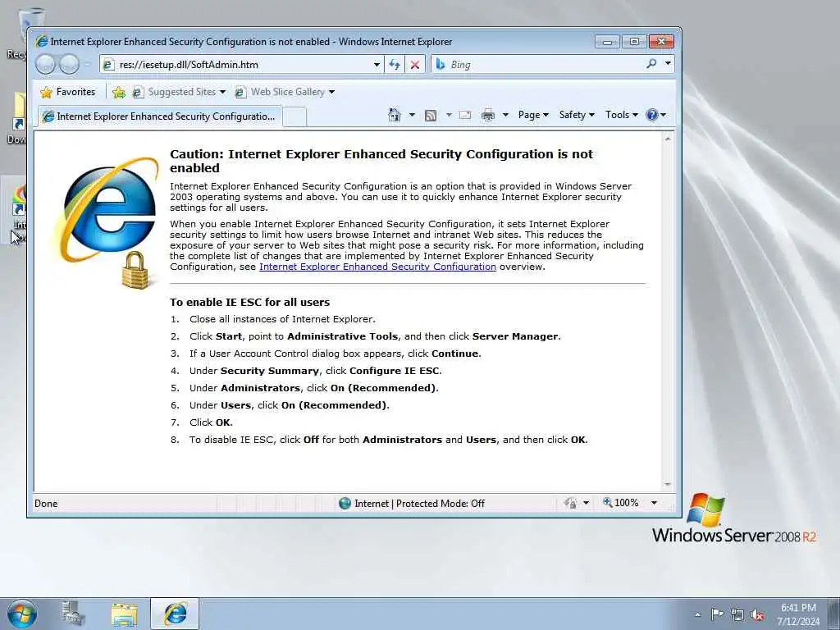Screen dimensions: 840x630
Task: Click the address bar URL field
Action: pyautogui.click(x=244, y=65)
